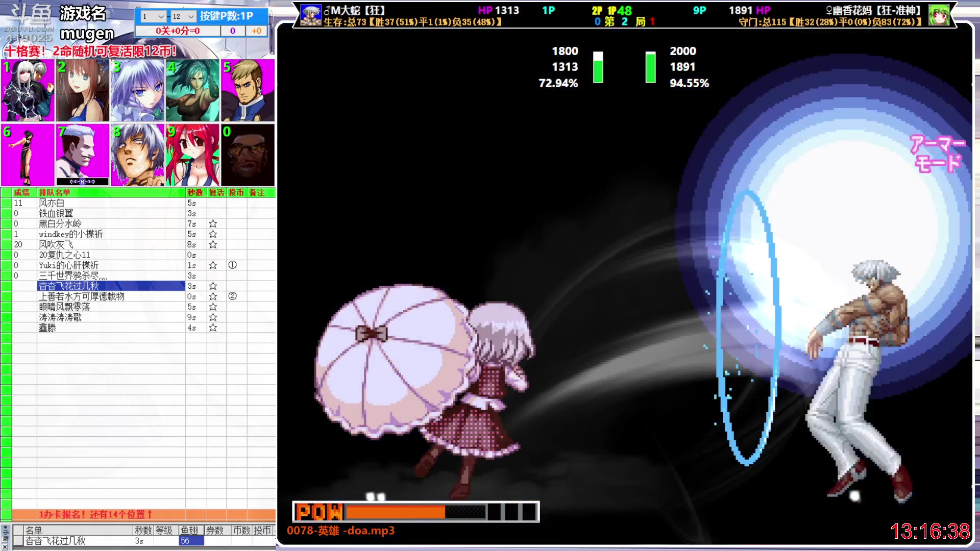Click the 复活 column header
This screenshot has height=551, width=980.
click(x=216, y=192)
